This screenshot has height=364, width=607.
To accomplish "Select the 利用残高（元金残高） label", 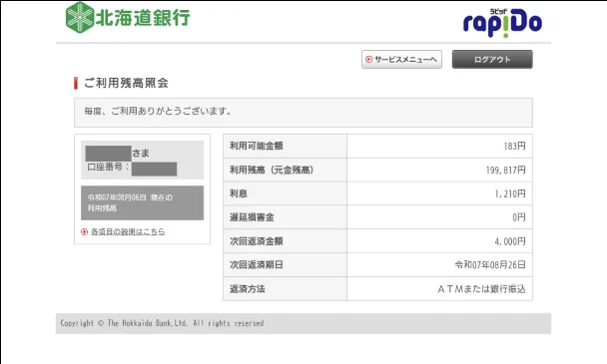I will pos(272,170).
